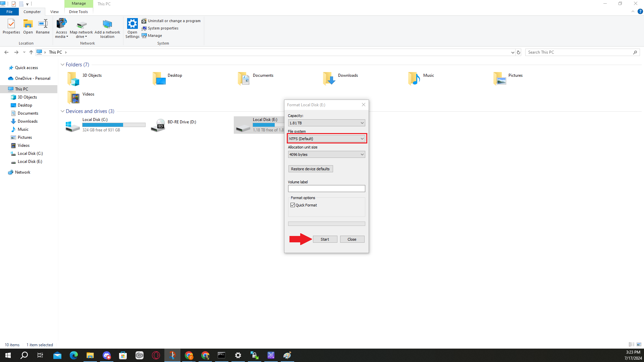644x362 pixels.
Task: Open the Capacity dropdown
Action: click(x=326, y=123)
